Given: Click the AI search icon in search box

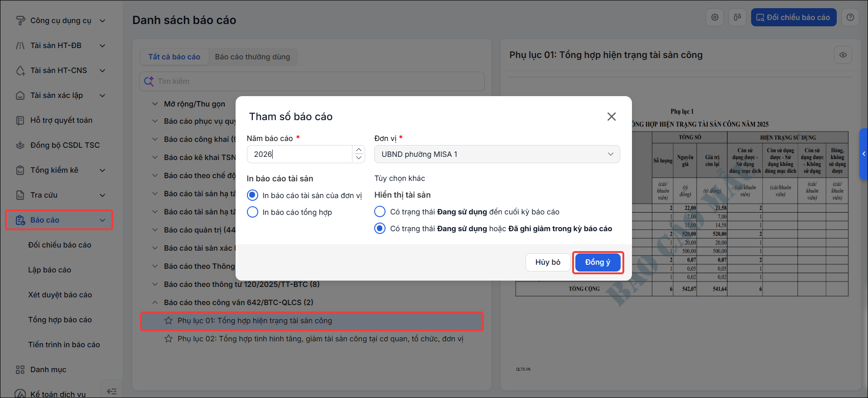Looking at the screenshot, I should click(149, 81).
